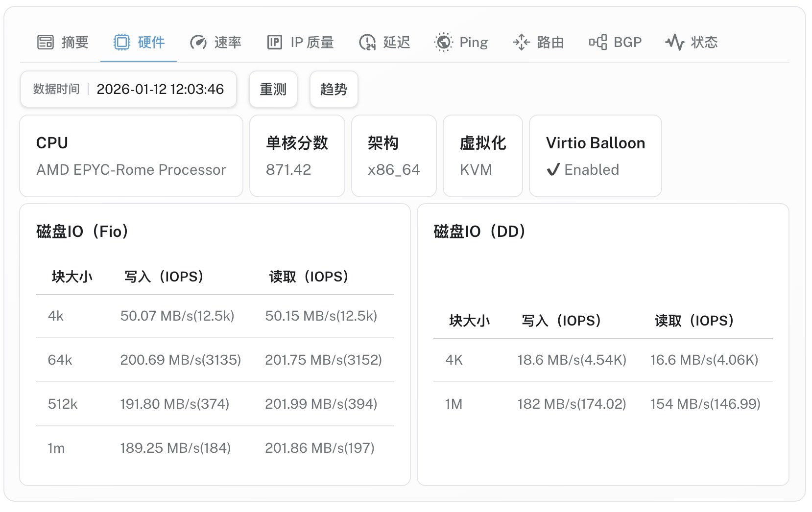Select the network nodes icon beside BGP

(598, 42)
